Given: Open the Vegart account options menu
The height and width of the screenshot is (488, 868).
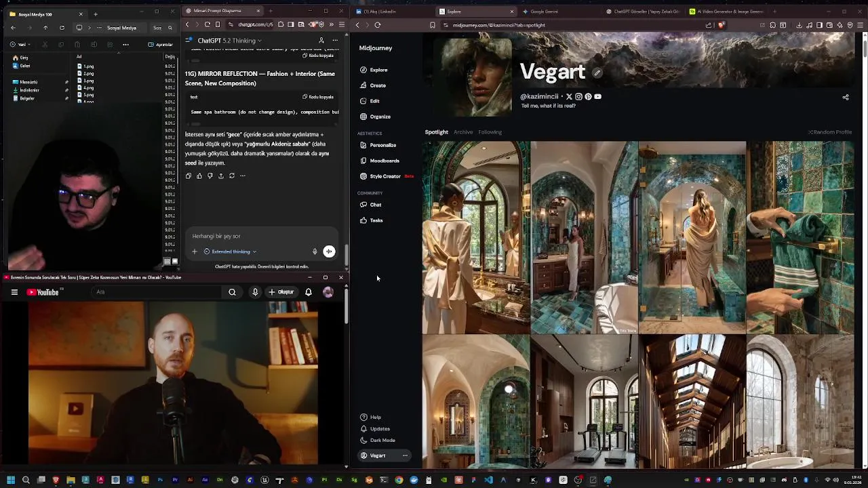Looking at the screenshot, I should pyautogui.click(x=405, y=455).
